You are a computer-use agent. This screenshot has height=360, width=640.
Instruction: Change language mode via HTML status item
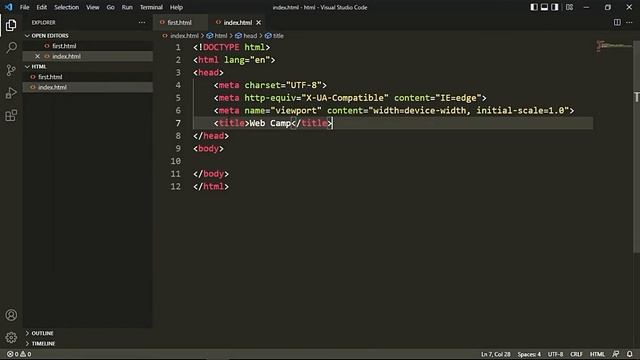[x=597, y=354]
